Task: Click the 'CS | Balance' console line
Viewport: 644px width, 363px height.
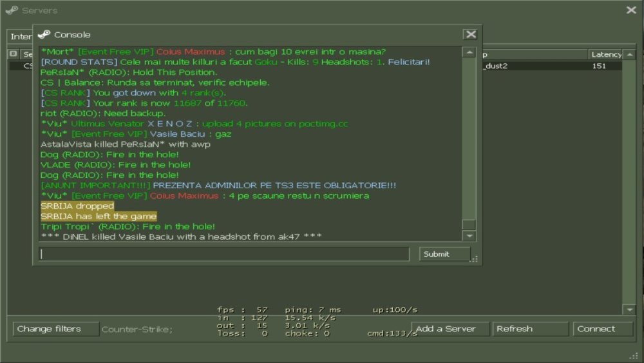Action: click(x=155, y=83)
